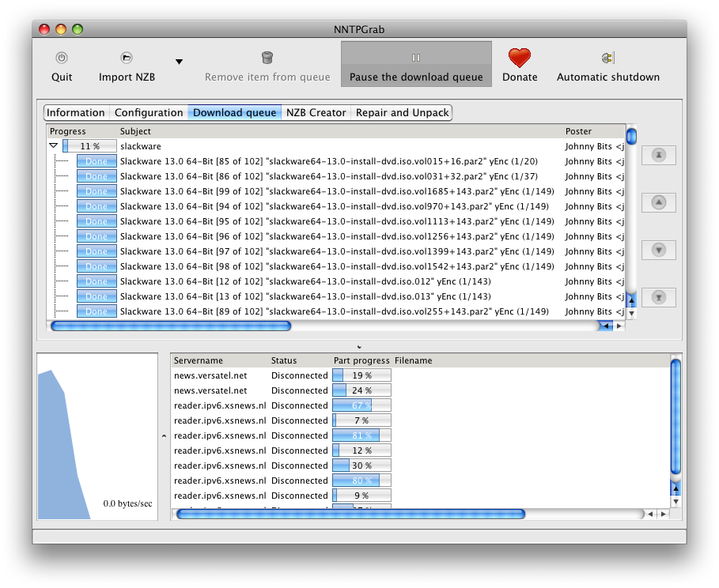The height and width of the screenshot is (588, 719).
Task: Move selected item up one position
Action: [x=658, y=202]
